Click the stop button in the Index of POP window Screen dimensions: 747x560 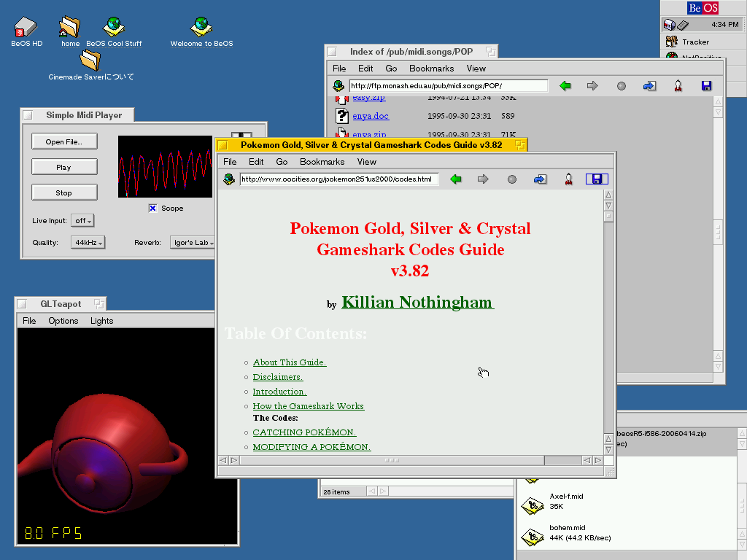pos(622,86)
